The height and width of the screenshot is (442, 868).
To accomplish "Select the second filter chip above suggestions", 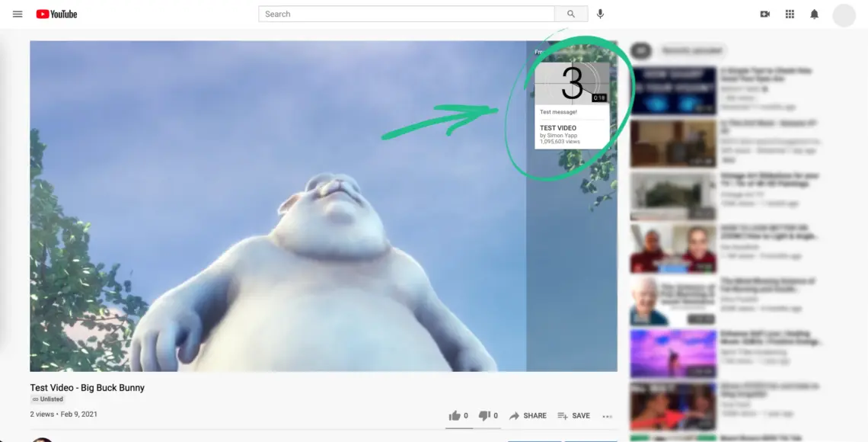I will point(691,50).
